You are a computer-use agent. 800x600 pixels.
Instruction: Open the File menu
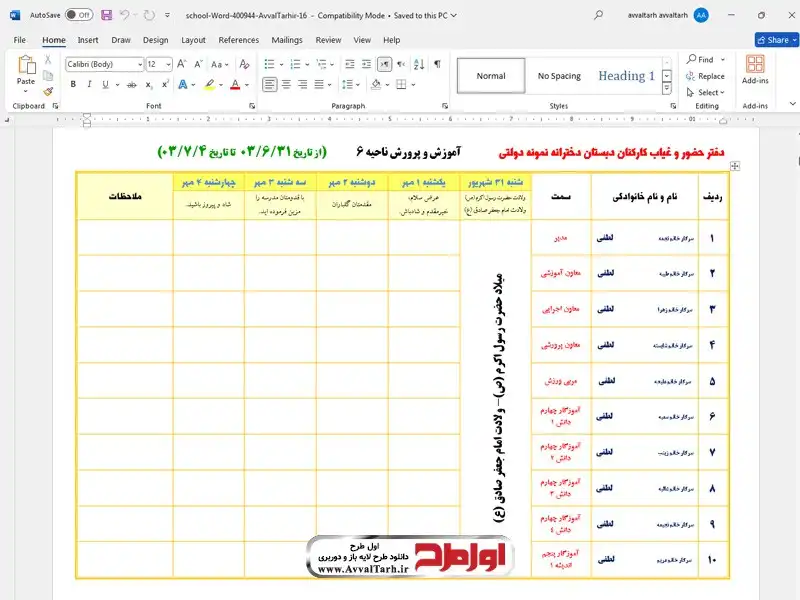click(x=19, y=40)
